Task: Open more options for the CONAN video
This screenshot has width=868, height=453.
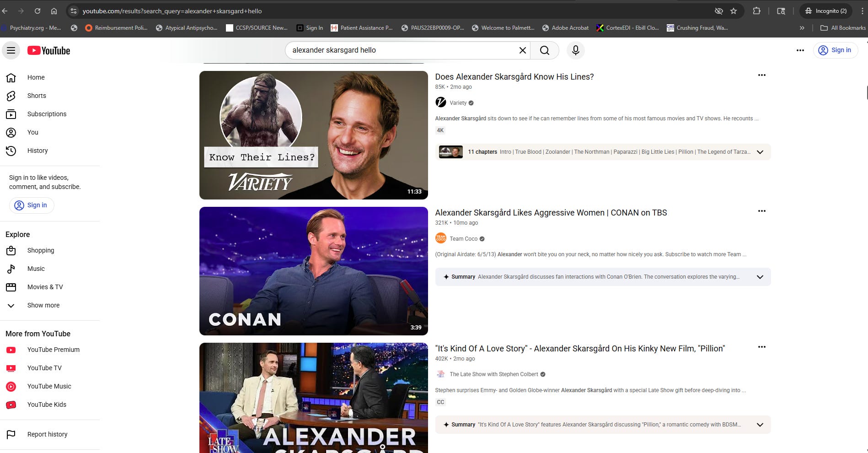Action: [x=761, y=211]
